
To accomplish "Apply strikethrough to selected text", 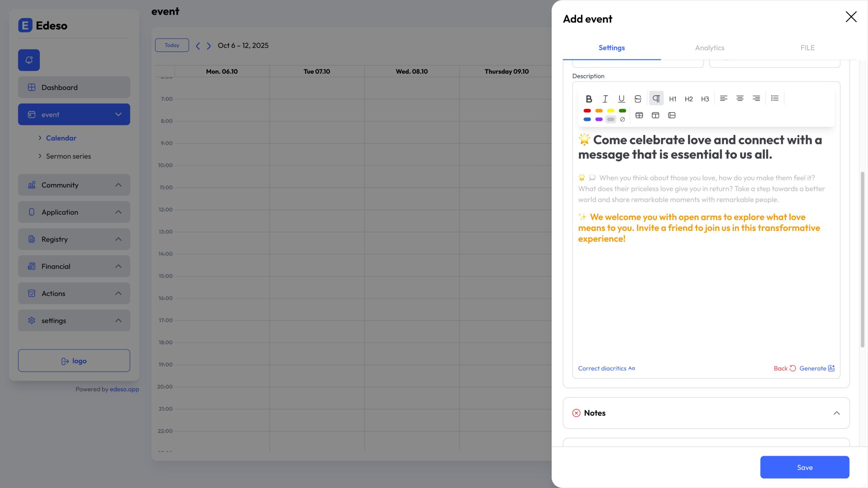I will tap(637, 99).
